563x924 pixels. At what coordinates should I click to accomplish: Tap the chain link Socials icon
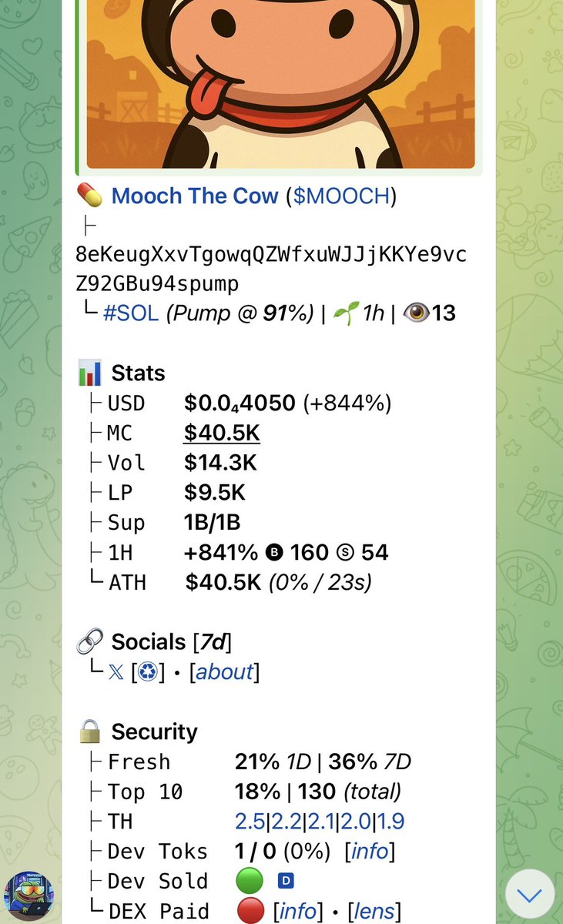point(90,642)
